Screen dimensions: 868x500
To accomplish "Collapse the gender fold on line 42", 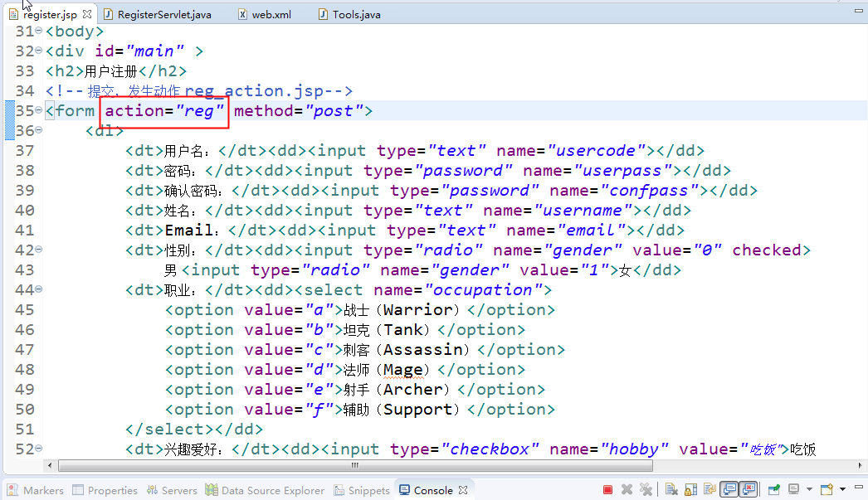I will [x=39, y=250].
